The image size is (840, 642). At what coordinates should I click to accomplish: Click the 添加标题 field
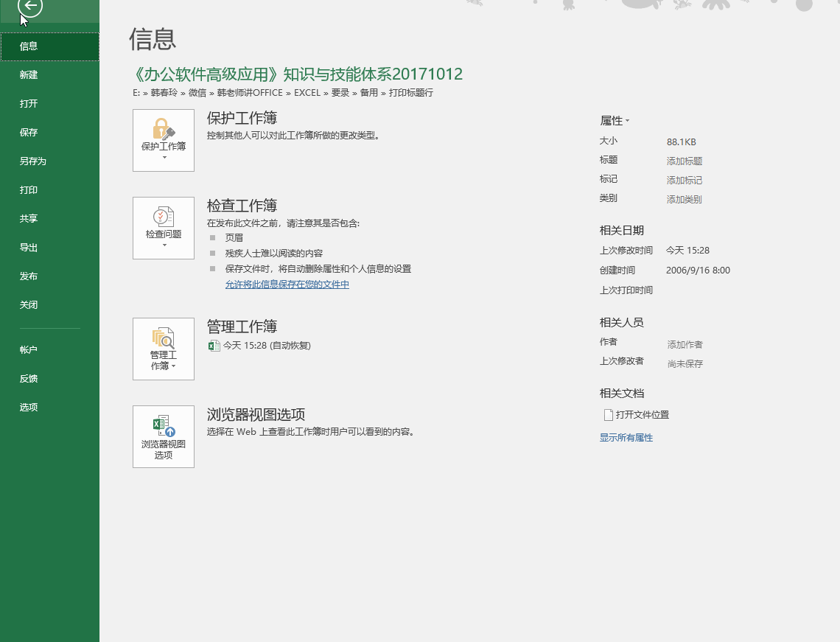click(685, 161)
